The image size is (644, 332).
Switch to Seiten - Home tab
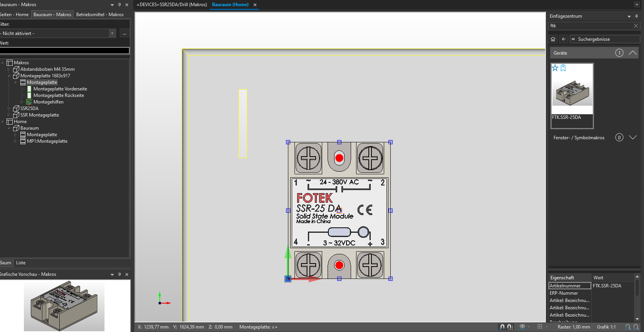point(15,15)
